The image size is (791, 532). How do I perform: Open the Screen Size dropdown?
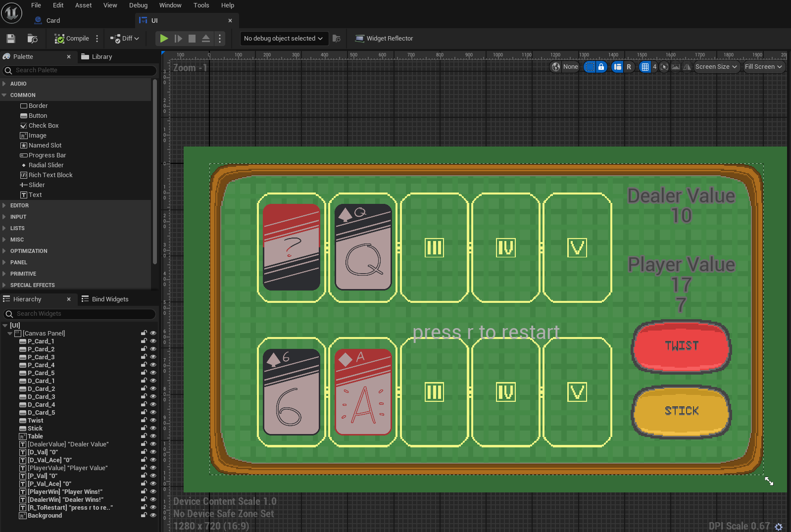pyautogui.click(x=716, y=67)
